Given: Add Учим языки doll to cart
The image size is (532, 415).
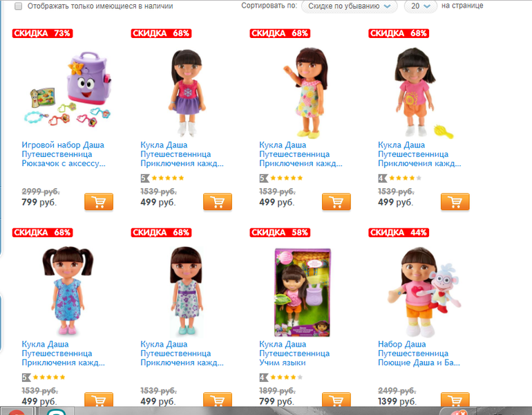Looking at the screenshot, I should (336, 399).
